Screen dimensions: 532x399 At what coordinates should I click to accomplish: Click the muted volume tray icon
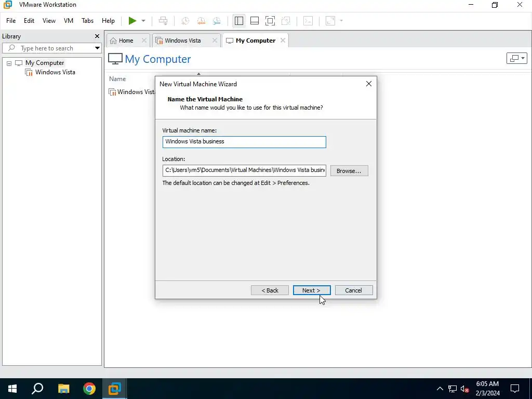[465, 389]
